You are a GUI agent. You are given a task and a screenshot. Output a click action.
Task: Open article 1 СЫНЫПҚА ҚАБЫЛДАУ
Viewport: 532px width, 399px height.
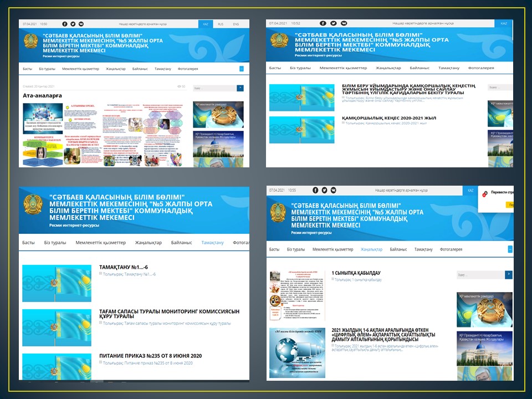(x=356, y=273)
